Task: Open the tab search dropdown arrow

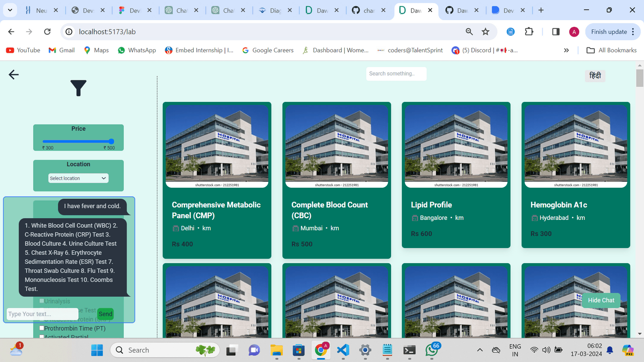Action: tap(10, 10)
